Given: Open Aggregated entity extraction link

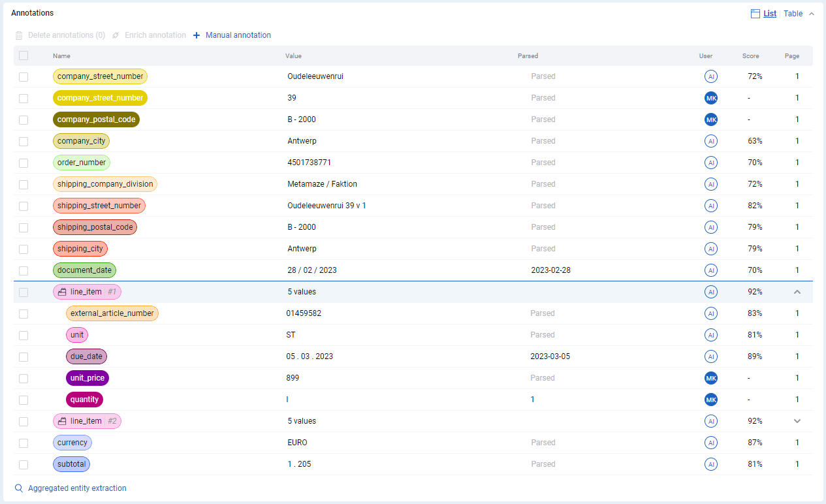Looking at the screenshot, I should pyautogui.click(x=77, y=488).
